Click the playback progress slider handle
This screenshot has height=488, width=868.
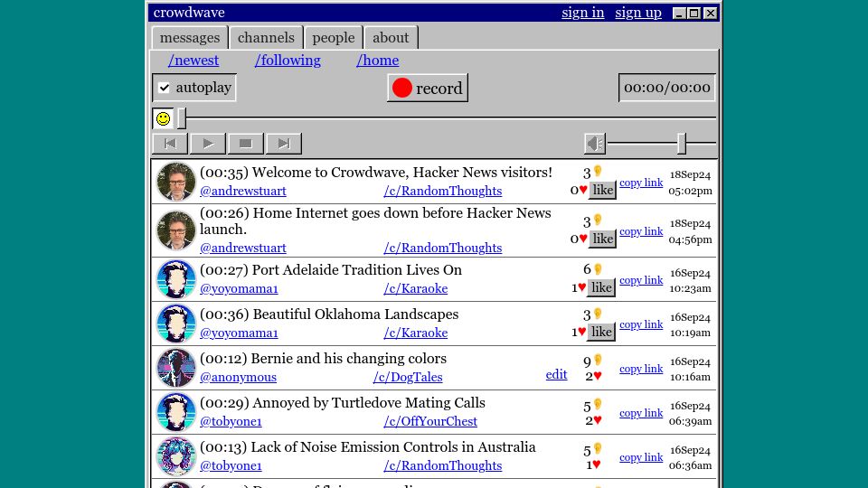click(182, 118)
